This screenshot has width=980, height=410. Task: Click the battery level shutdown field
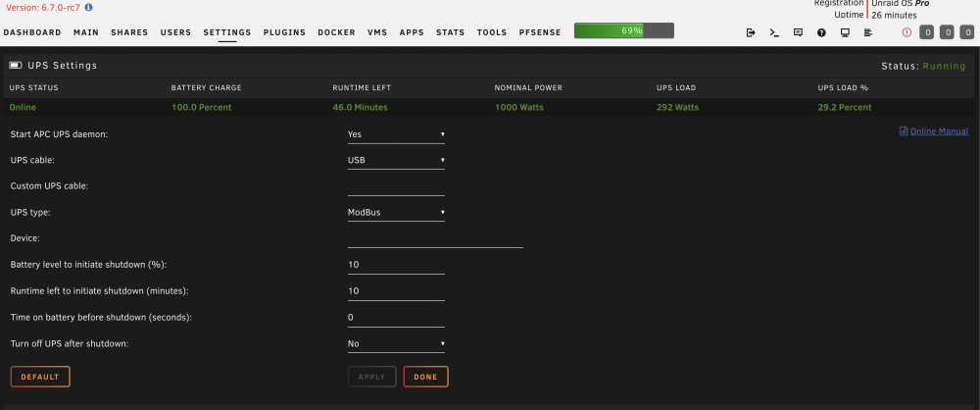click(x=396, y=265)
